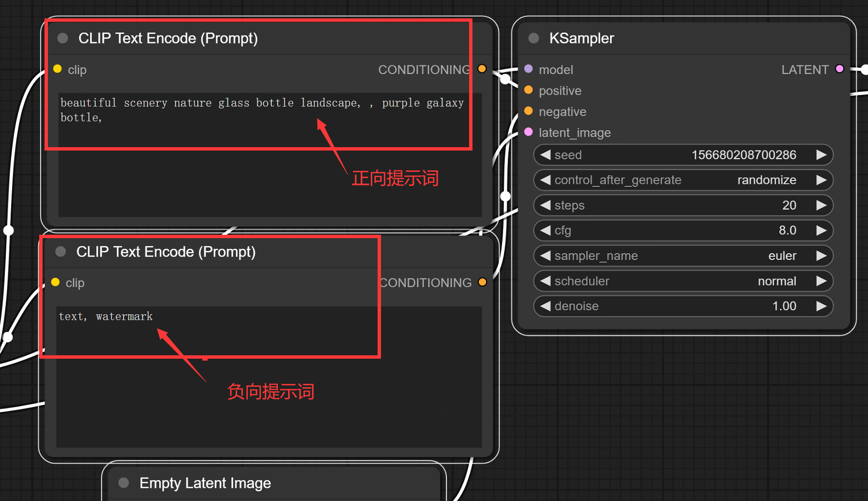Click the denoise value 1.00
The width and height of the screenshot is (868, 501).
(x=784, y=306)
